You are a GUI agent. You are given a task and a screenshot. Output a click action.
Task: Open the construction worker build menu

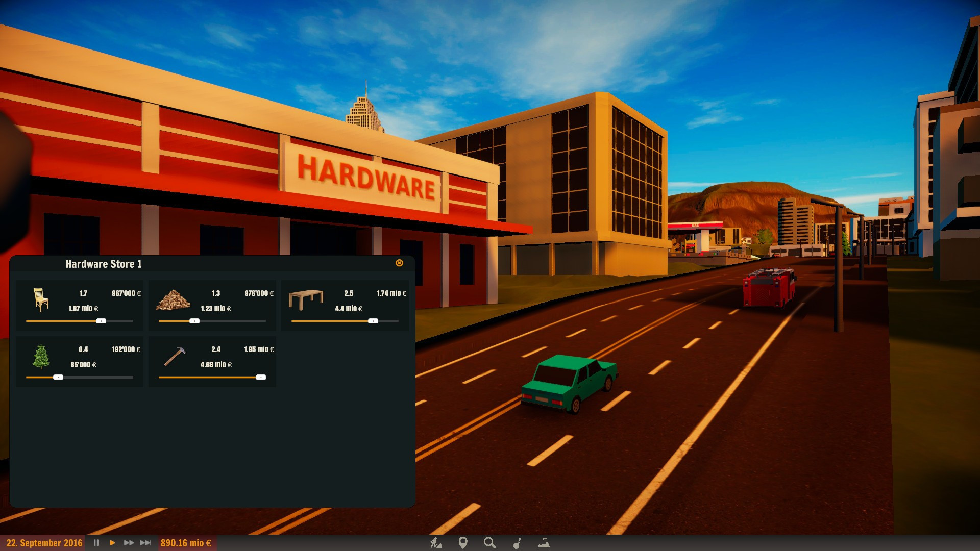point(436,543)
